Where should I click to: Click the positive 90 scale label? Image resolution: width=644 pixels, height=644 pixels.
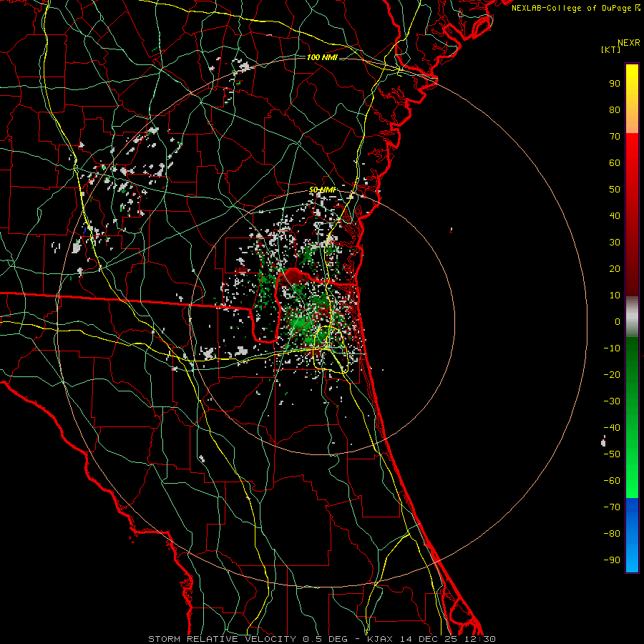click(x=615, y=84)
